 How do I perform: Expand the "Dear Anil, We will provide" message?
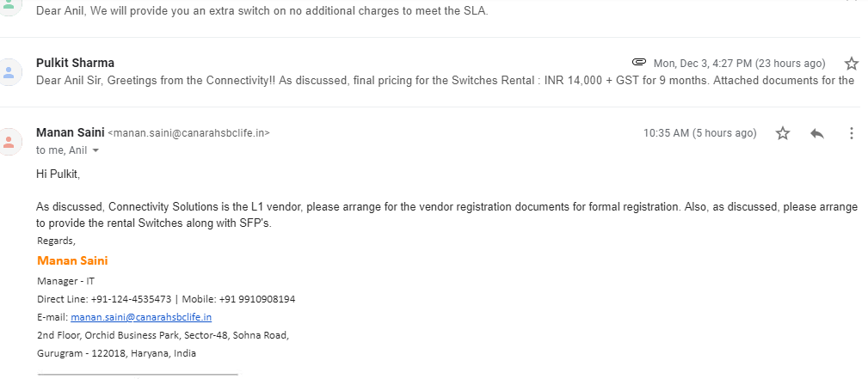(262, 12)
